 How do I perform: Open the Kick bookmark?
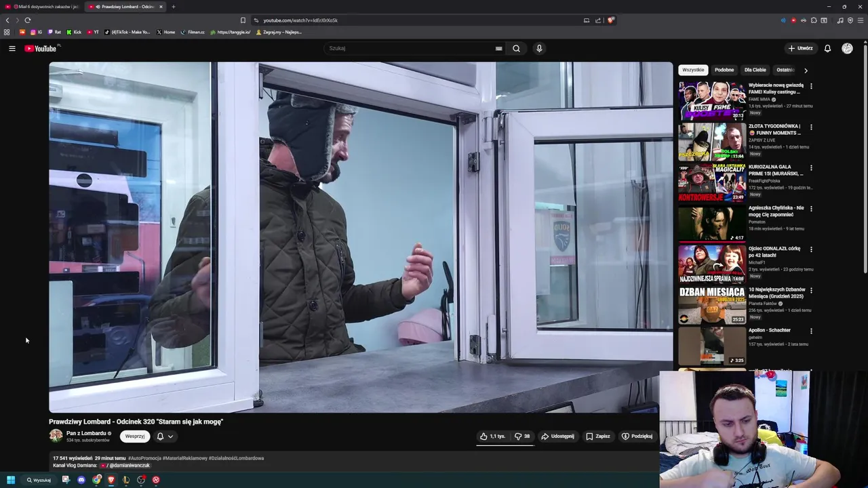point(74,32)
